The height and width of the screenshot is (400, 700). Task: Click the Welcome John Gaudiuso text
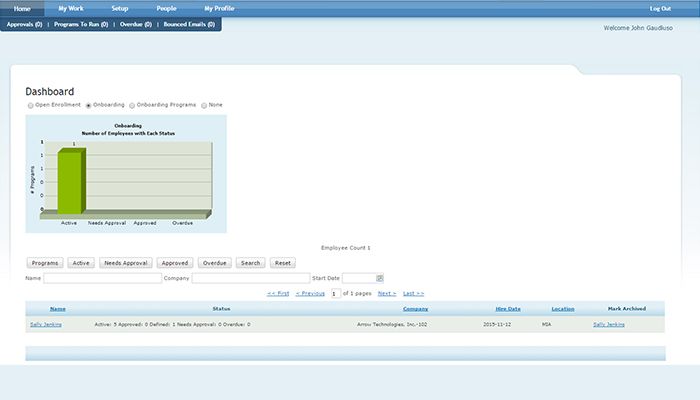(x=638, y=28)
